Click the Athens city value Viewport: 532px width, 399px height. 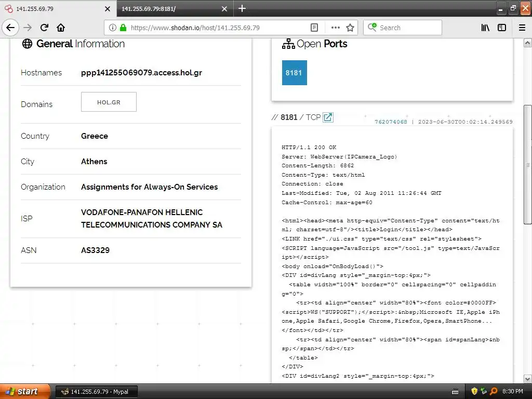[94, 162]
